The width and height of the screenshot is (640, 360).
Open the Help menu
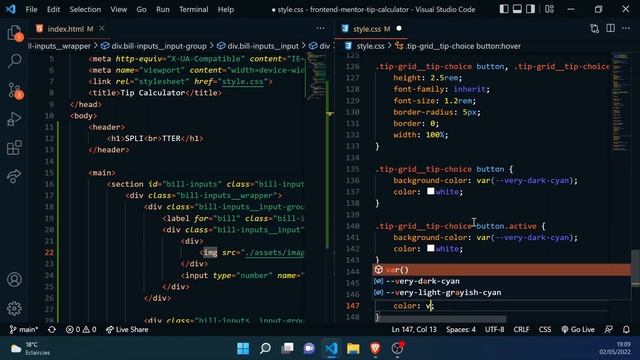(226, 9)
